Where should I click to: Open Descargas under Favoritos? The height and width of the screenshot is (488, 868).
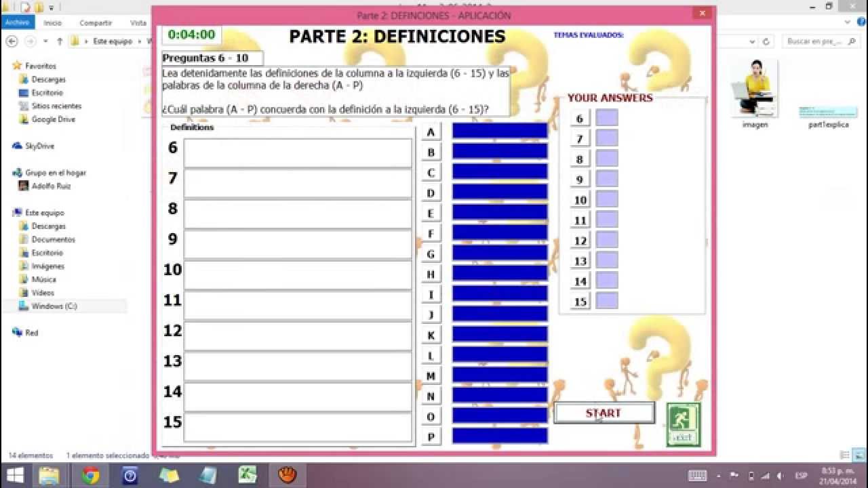point(48,79)
